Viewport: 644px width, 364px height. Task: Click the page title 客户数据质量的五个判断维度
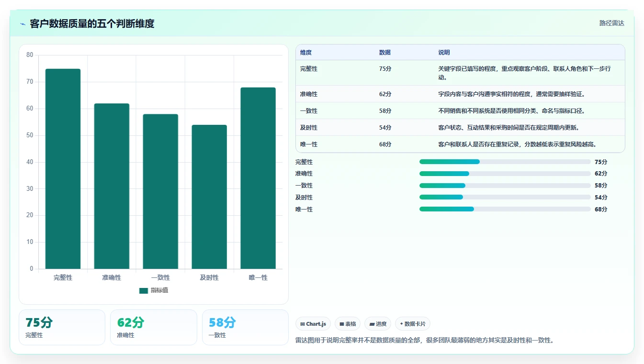(x=92, y=24)
